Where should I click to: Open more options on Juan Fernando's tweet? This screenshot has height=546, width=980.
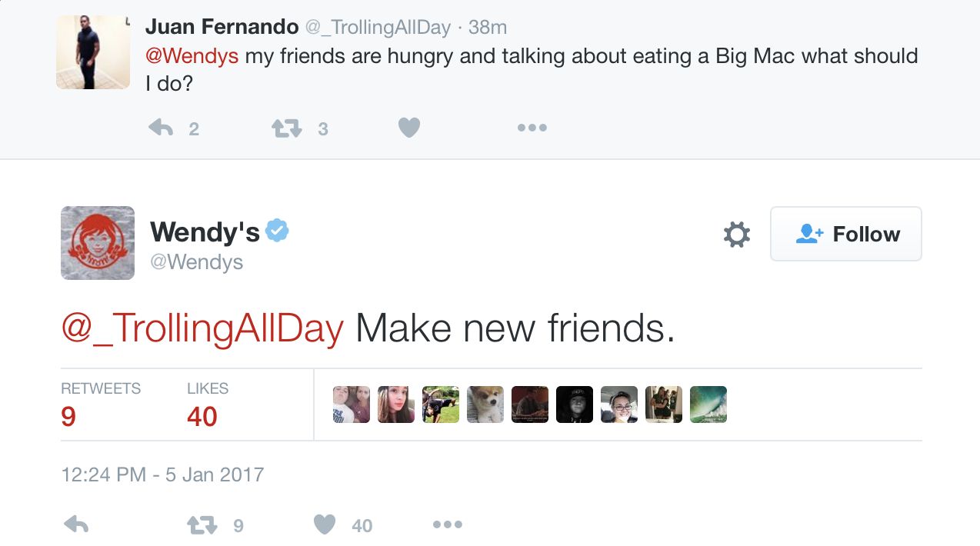[x=532, y=128]
